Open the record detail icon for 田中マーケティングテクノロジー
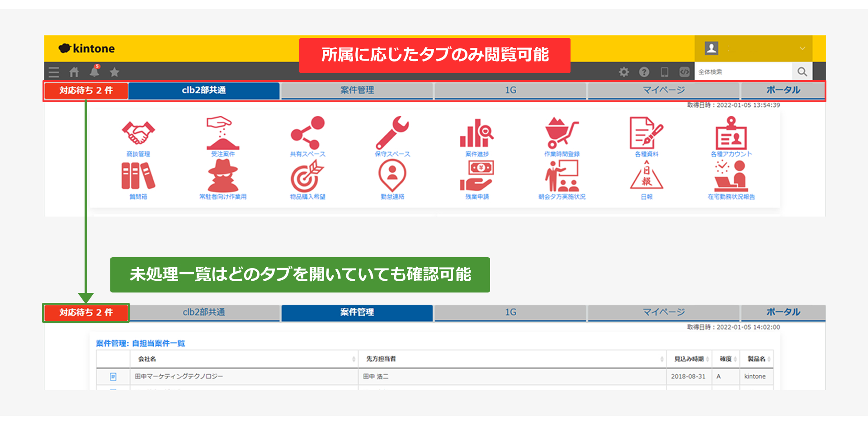This screenshot has height=434, width=868. pyautogui.click(x=113, y=377)
